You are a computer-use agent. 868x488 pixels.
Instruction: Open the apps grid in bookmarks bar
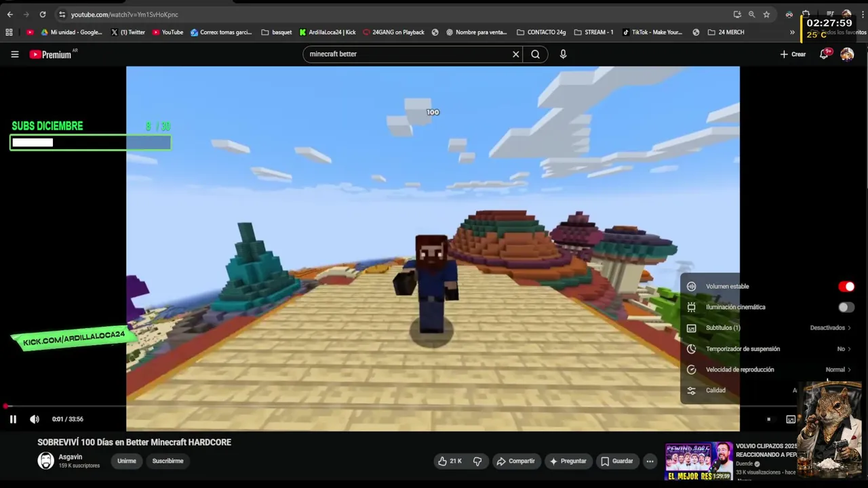tap(9, 32)
